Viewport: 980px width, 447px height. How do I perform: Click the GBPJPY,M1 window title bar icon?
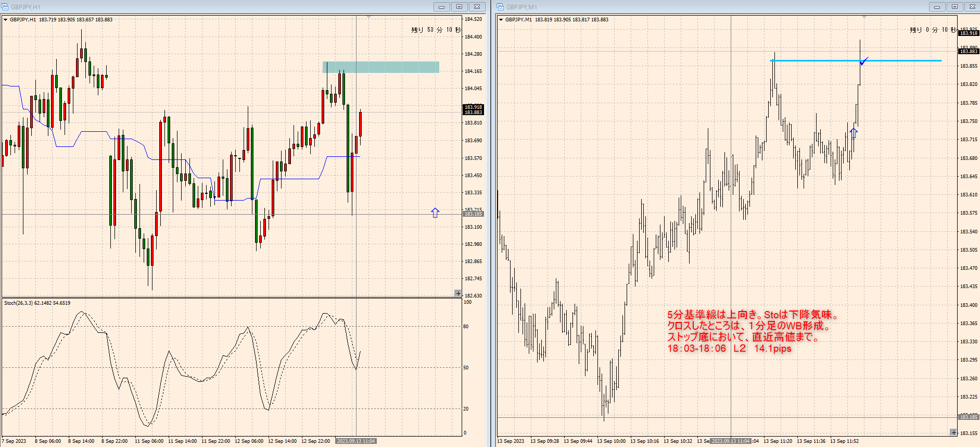[501, 7]
